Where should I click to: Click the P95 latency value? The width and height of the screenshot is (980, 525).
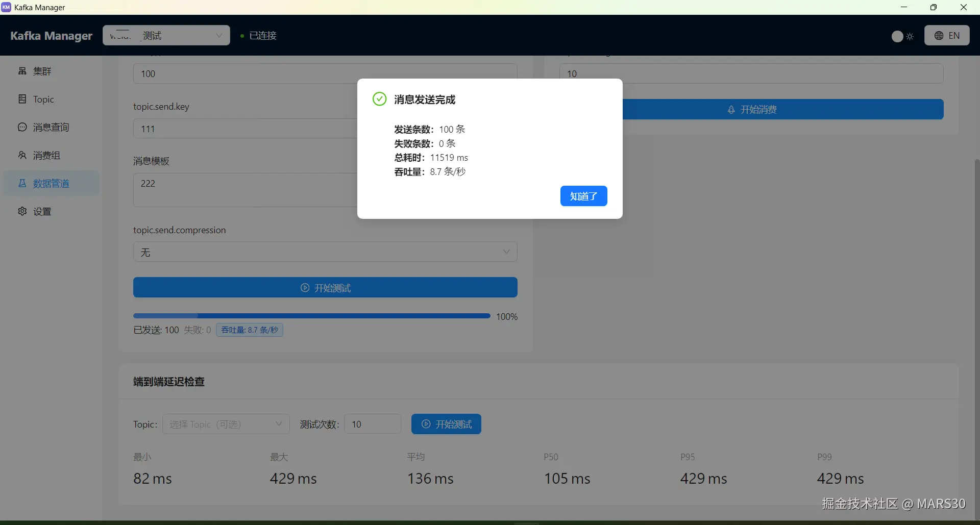point(704,479)
